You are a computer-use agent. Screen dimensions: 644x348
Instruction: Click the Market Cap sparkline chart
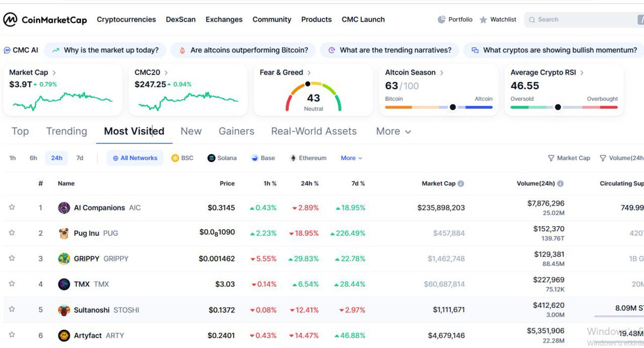coord(62,101)
